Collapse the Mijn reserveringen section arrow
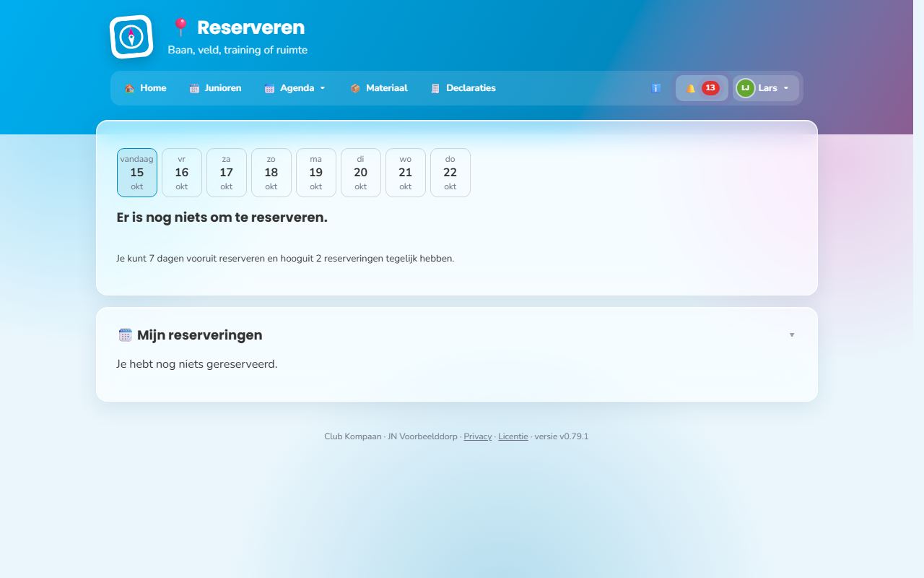Screen dimensions: 924x578 pos(792,335)
